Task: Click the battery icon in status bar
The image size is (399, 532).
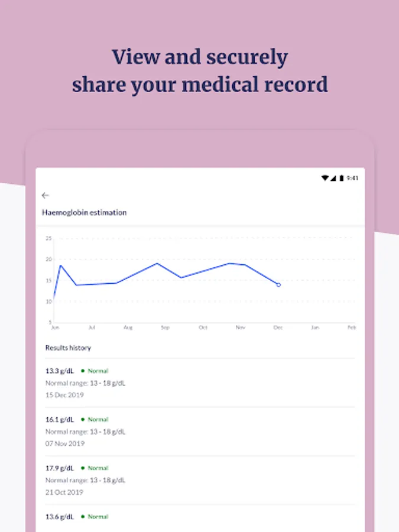Action: click(341, 178)
